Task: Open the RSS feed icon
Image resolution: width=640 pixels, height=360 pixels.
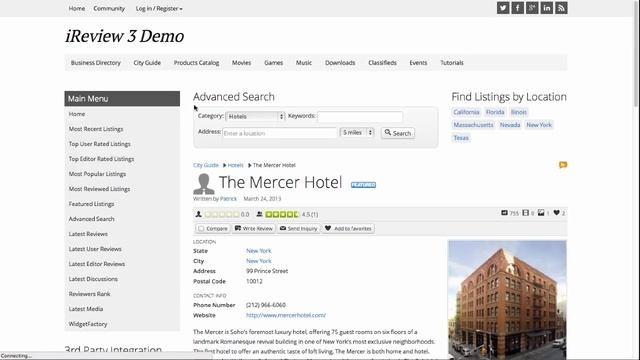Action: point(561,8)
